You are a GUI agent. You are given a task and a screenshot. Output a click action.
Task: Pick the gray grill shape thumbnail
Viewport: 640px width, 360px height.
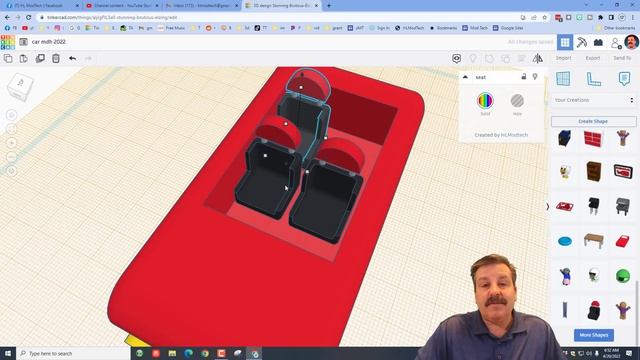tap(623, 206)
